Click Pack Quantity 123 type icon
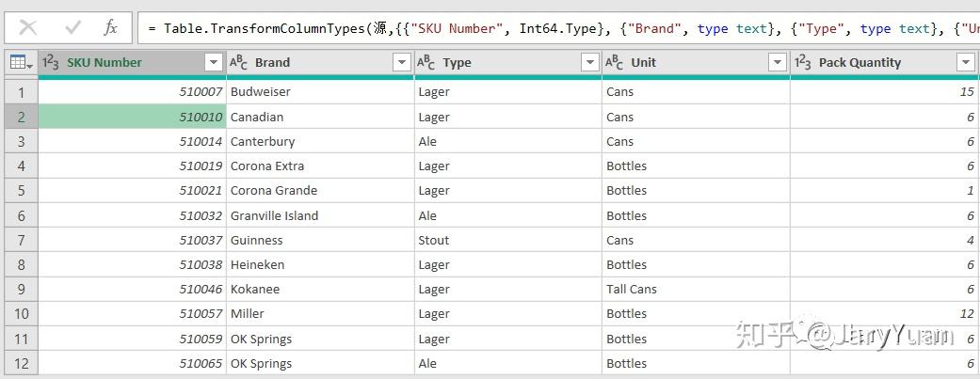 [803, 63]
